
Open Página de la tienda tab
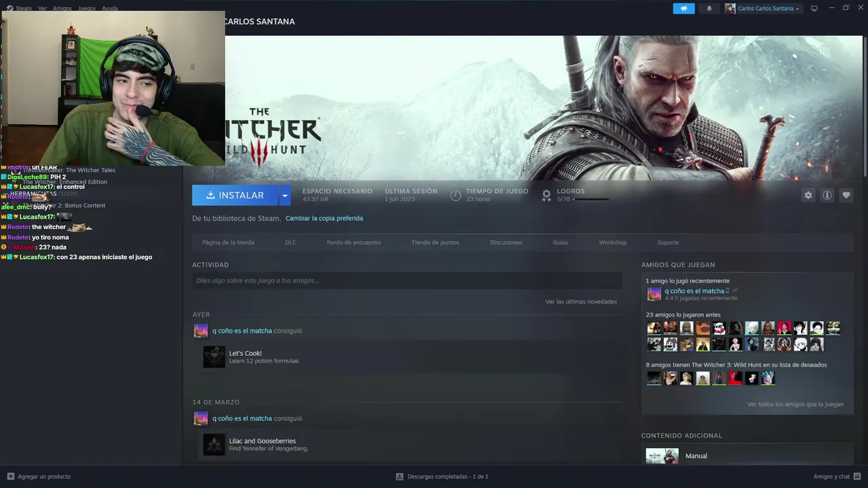[228, 242]
